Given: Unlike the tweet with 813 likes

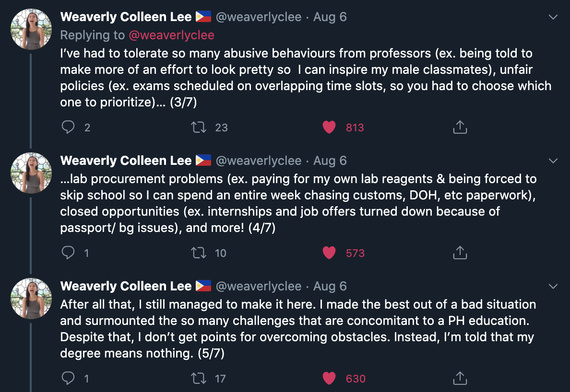Looking at the screenshot, I should (329, 127).
